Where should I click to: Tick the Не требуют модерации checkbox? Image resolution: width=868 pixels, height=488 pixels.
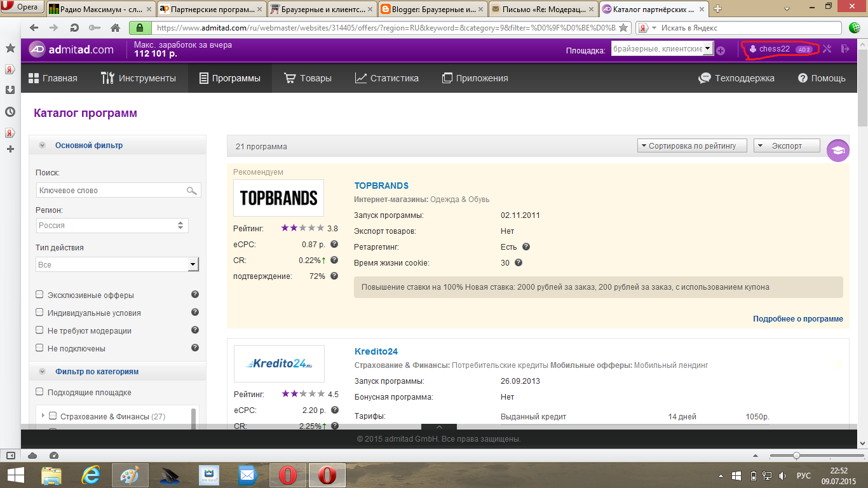pos(39,330)
